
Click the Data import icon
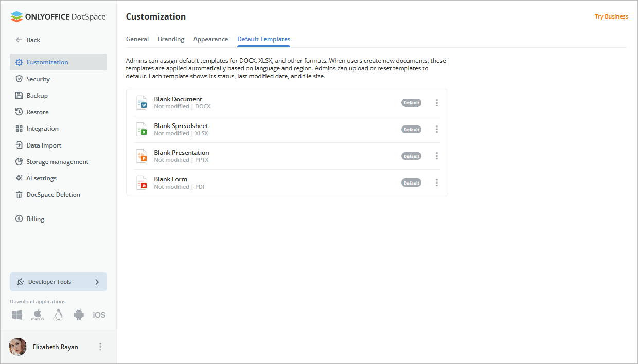pos(19,145)
